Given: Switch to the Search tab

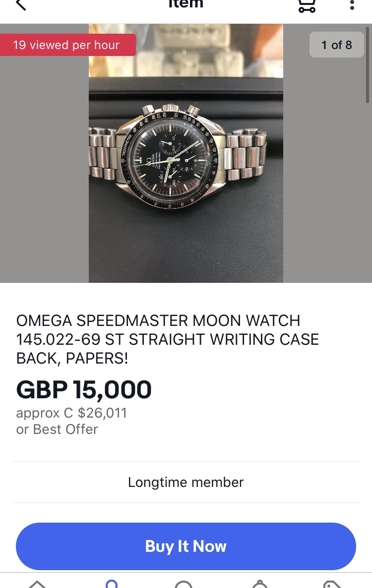Looking at the screenshot, I should point(184,584).
